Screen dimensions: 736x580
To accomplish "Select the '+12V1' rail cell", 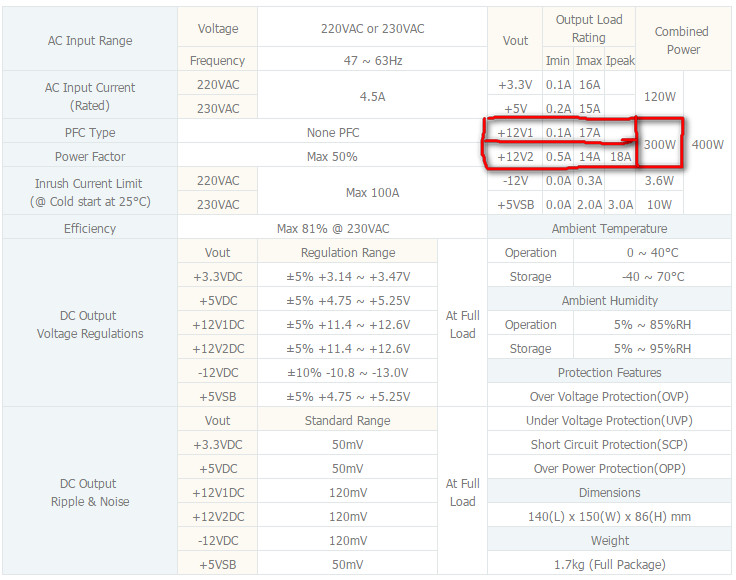I will tap(515, 132).
